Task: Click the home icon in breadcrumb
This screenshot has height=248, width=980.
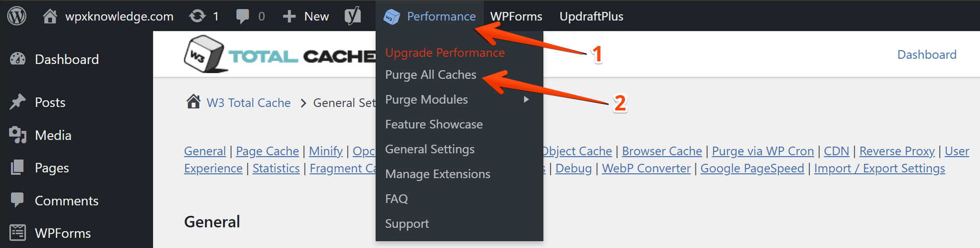Action: coord(194,102)
